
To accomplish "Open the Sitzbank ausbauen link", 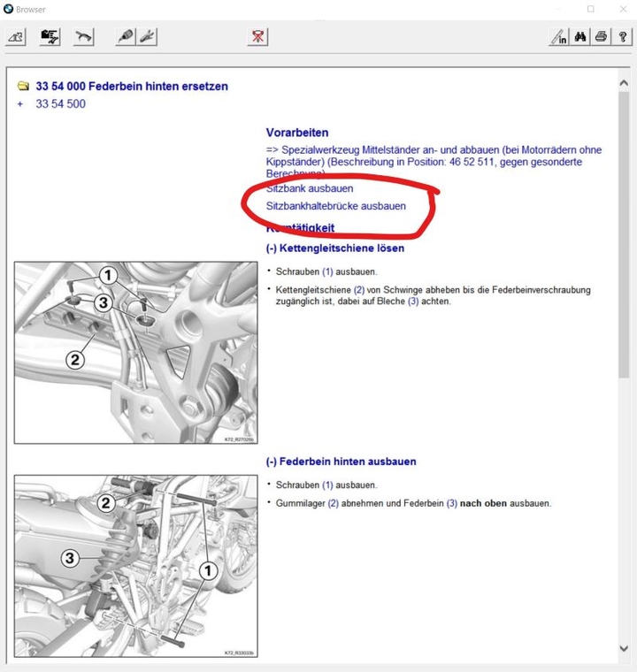I will (310, 188).
